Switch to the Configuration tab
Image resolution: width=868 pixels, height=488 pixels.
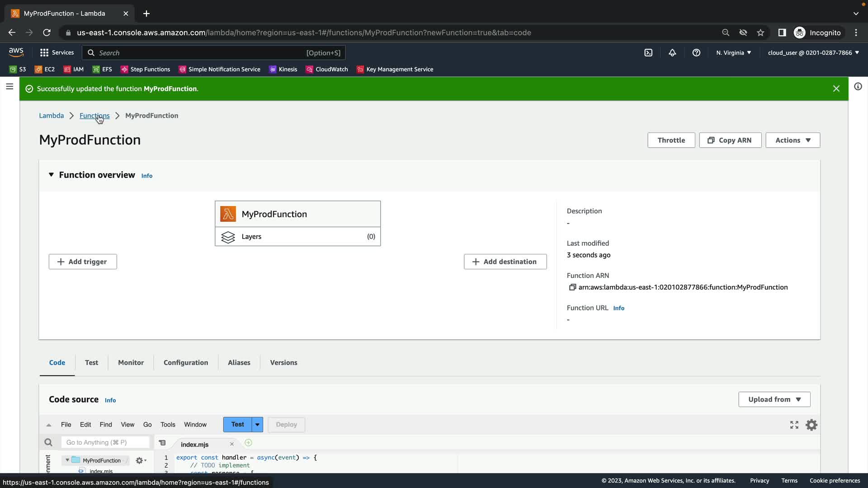tap(185, 362)
